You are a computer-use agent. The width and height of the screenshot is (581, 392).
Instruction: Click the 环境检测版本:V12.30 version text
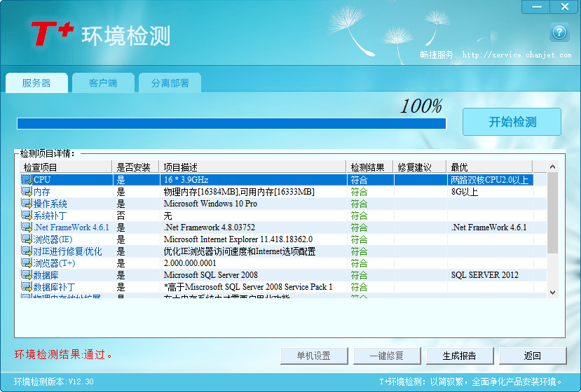point(54,381)
